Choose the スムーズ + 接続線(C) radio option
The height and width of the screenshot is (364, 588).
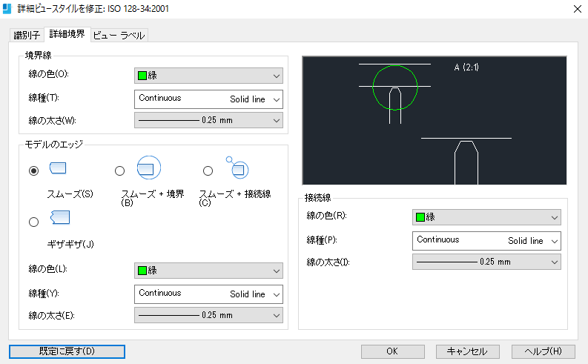coord(208,171)
